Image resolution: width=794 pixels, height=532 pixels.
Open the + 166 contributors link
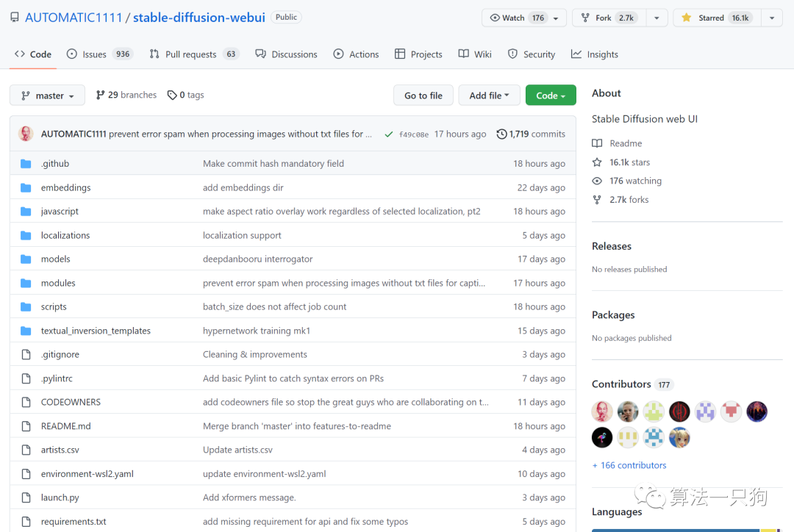629,465
